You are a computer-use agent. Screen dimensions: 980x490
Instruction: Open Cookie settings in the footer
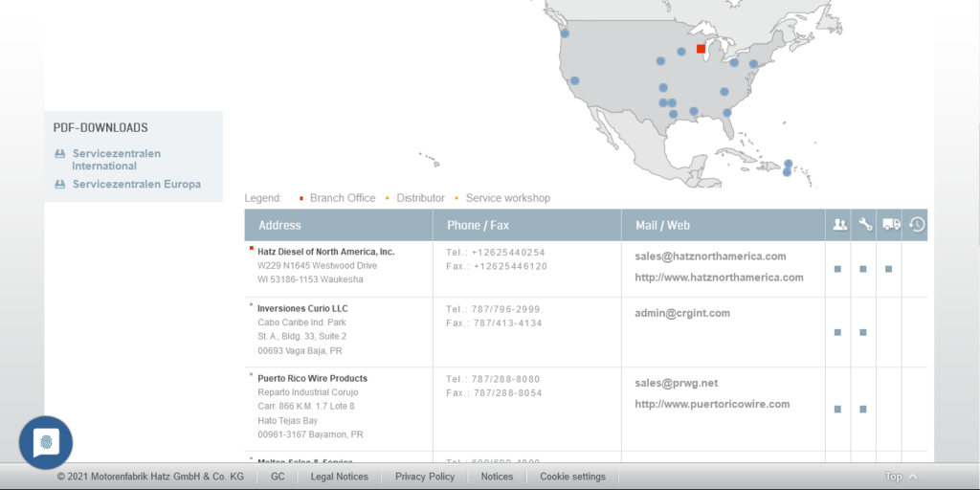pos(572,477)
